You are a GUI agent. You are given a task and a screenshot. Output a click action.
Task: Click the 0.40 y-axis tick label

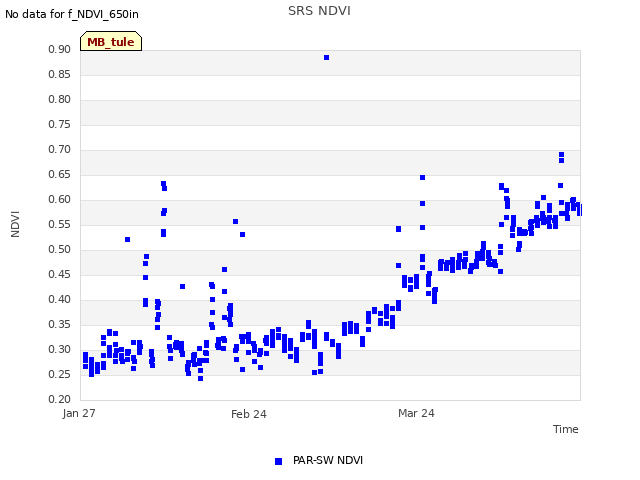point(60,299)
